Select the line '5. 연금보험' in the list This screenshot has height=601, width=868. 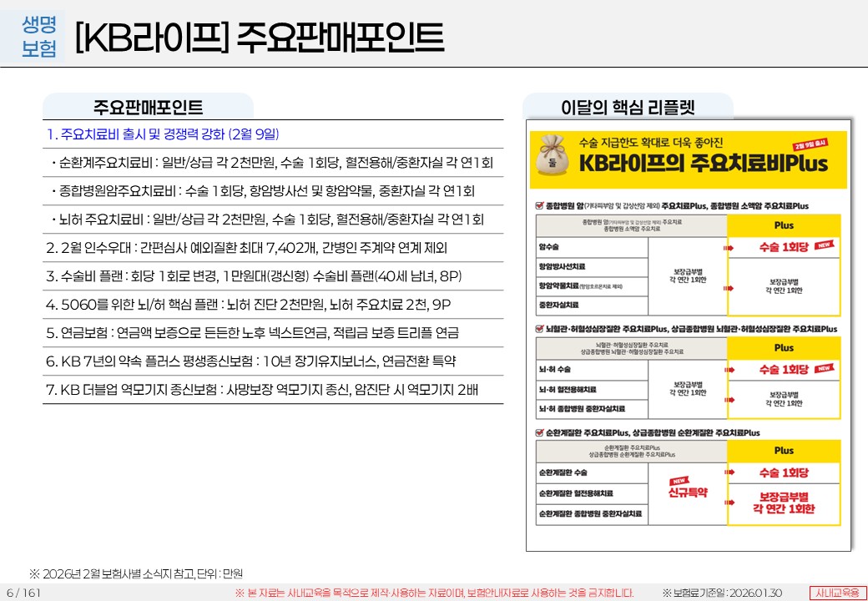point(252,332)
